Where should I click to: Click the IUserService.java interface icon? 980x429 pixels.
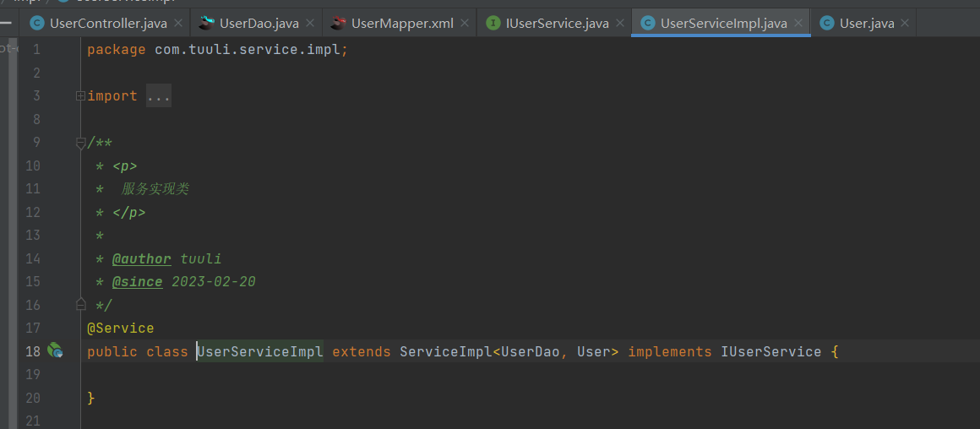493,24
